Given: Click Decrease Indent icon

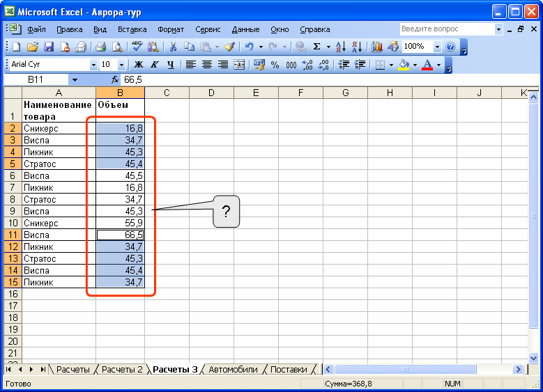Looking at the screenshot, I should pos(344,65).
